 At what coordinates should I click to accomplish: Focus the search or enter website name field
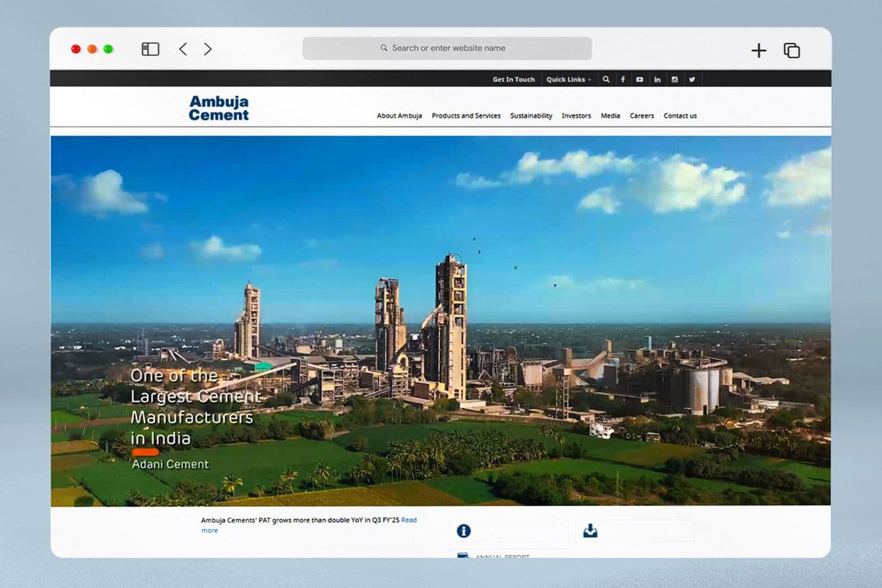pos(447,48)
